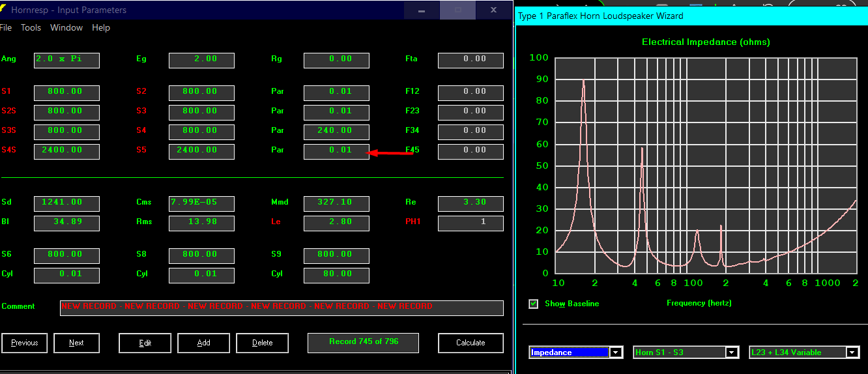Click the red Le label
Screen dimensions: 868x374
point(276,222)
